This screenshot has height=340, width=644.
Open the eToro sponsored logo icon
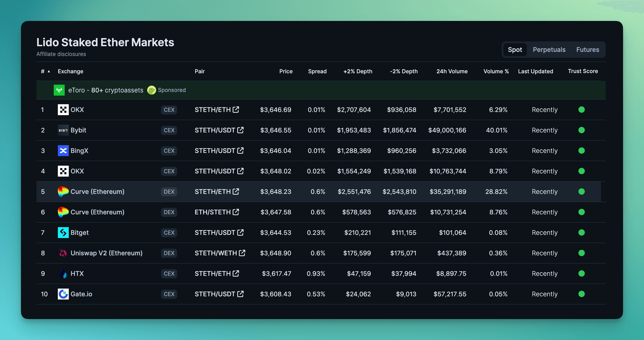pos(59,90)
